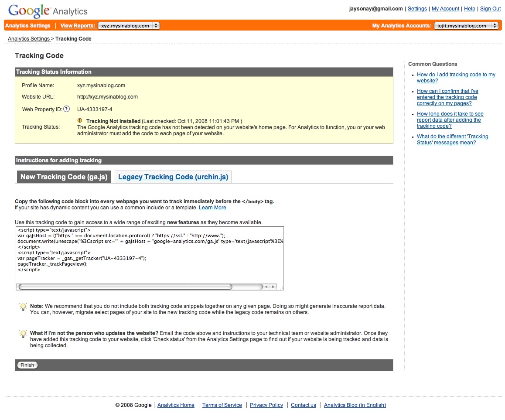Viewport: 505px width, 420px height.
Task: Click the Web Property ID help question icon
Action: [x=66, y=109]
